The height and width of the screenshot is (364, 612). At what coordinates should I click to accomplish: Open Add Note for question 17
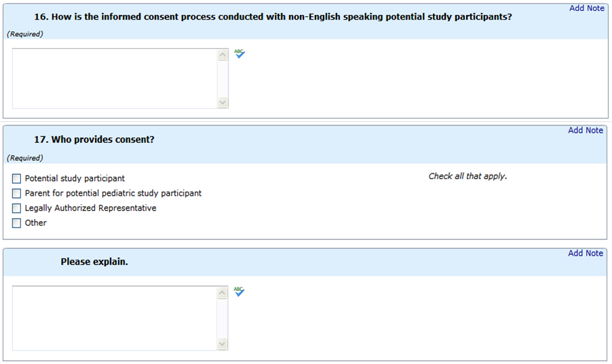point(586,130)
